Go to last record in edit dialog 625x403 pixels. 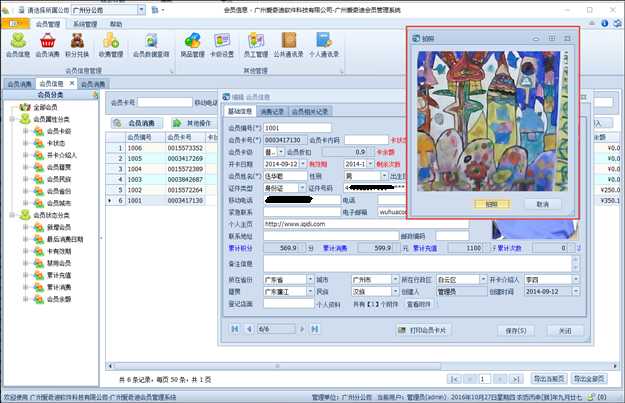tap(315, 329)
